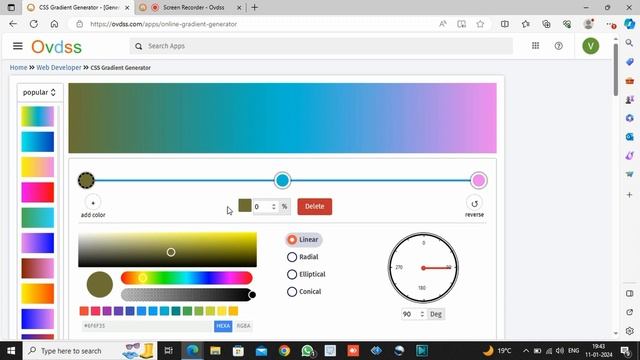Pick the pink palette swatch
The height and width of the screenshot is (360, 640).
(96, 311)
